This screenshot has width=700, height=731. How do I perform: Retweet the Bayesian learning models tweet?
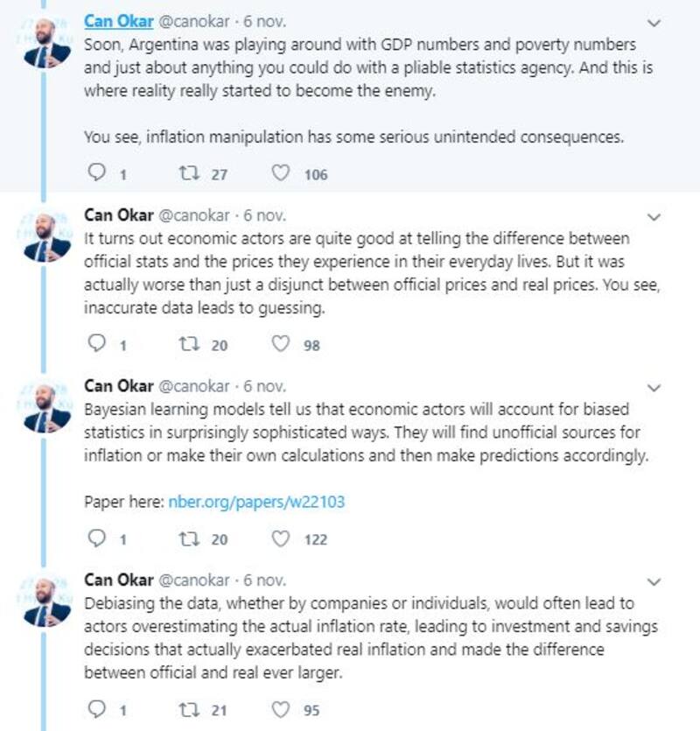(x=185, y=539)
